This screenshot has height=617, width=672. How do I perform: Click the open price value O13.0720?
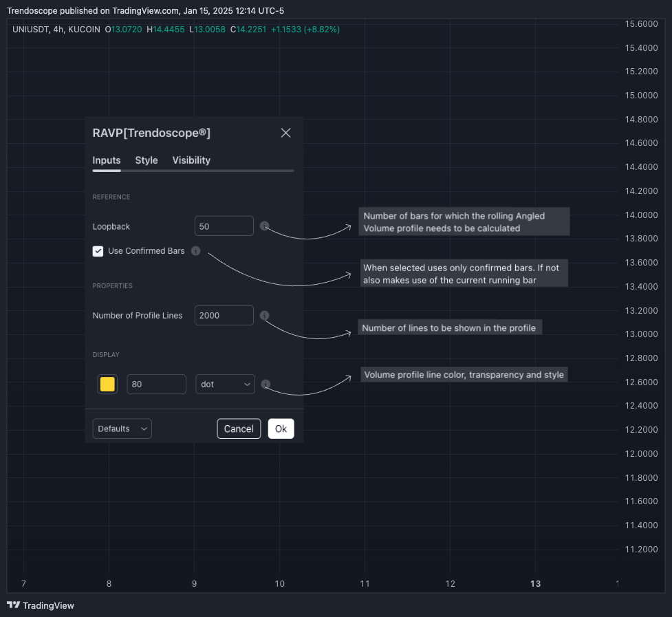coord(123,30)
